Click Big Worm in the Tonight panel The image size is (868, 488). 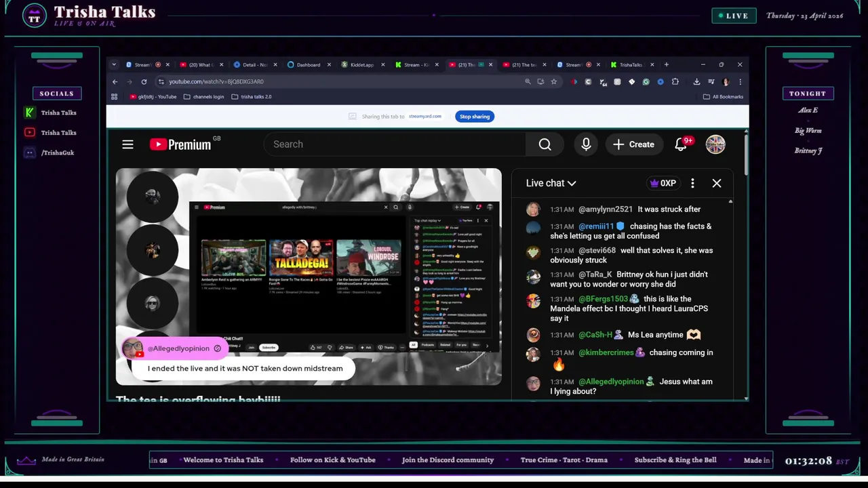pos(808,130)
